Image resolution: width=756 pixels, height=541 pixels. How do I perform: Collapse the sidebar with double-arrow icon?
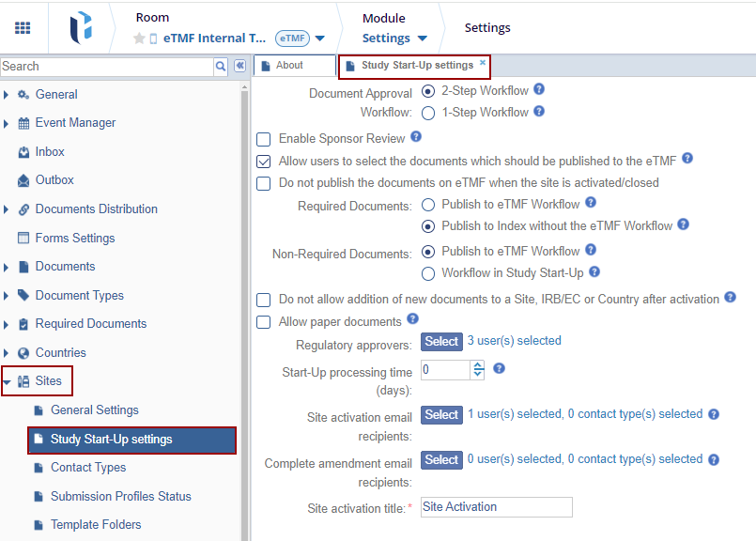tap(239, 66)
